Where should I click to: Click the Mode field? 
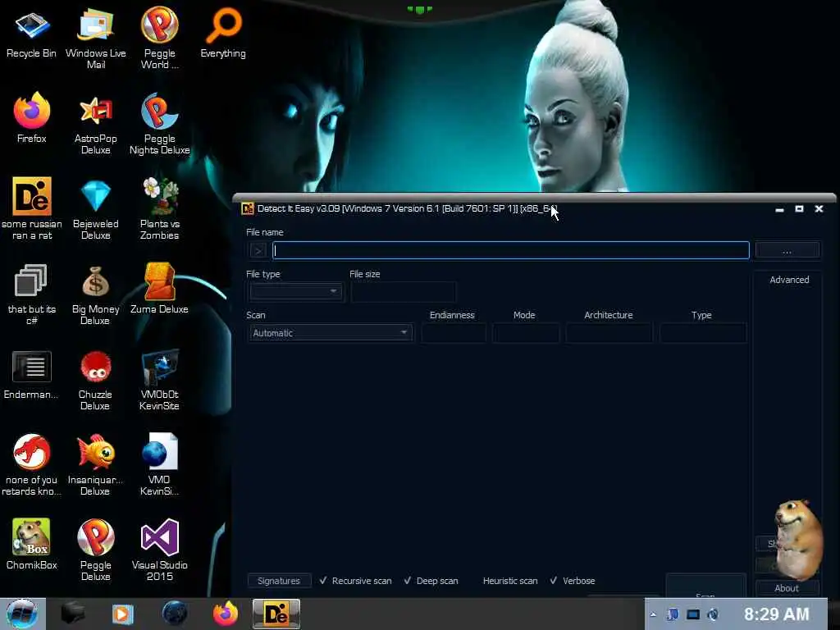[526, 333]
